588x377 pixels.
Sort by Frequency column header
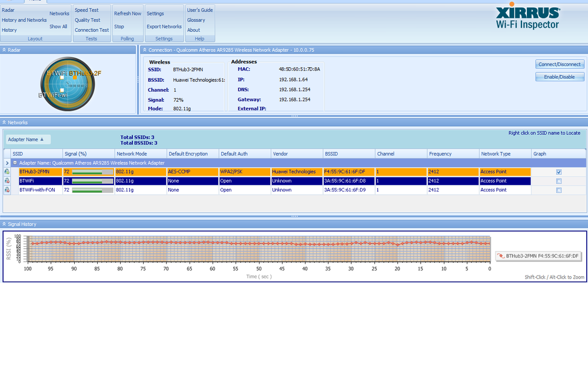click(x=453, y=154)
